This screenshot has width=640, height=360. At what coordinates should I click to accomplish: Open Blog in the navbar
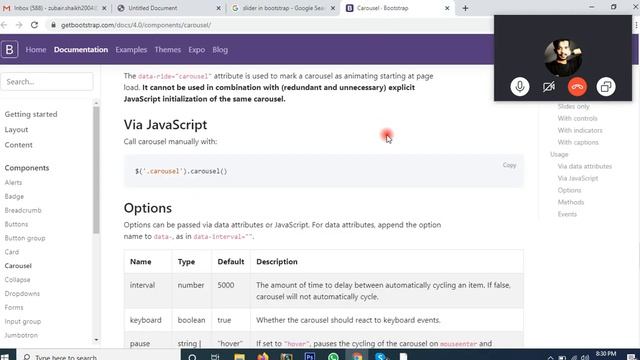click(220, 50)
